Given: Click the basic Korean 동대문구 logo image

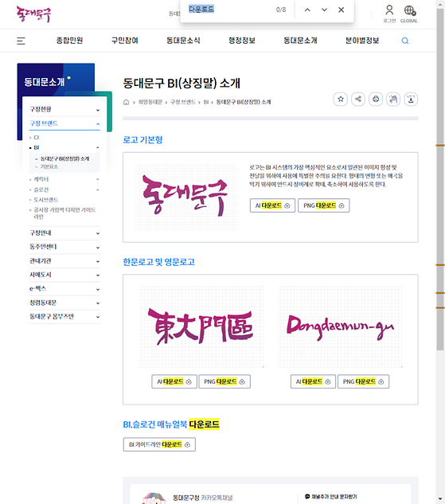Looking at the screenshot, I should (185, 197).
